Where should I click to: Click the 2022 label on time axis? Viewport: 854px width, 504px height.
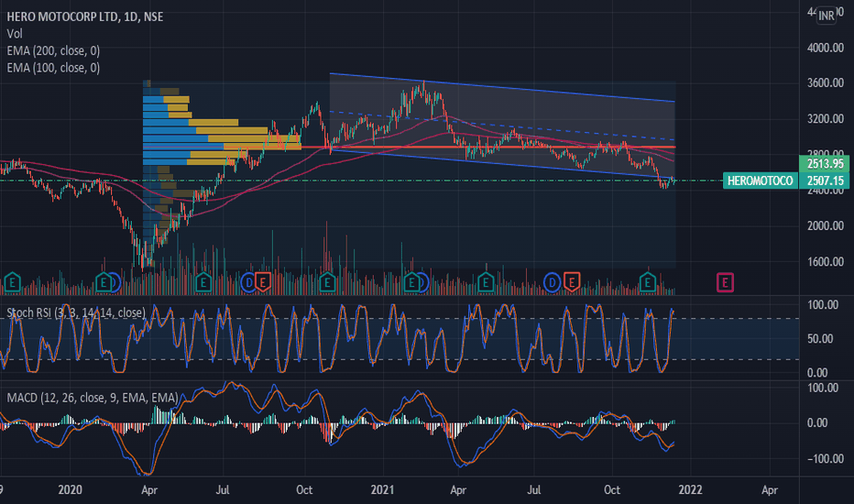coord(690,490)
